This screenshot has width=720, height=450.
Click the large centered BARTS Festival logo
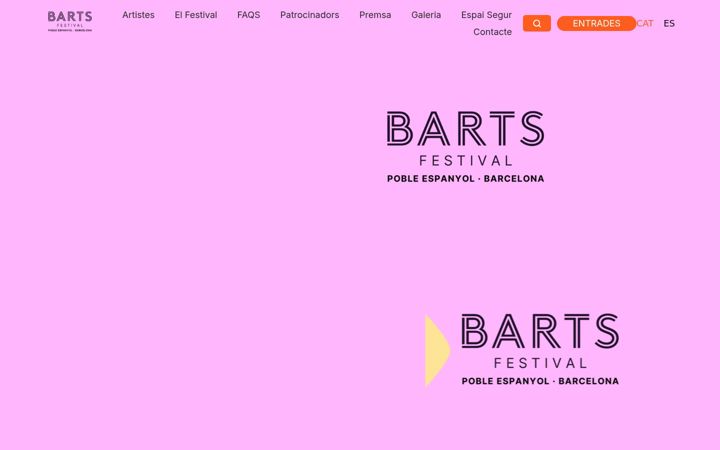(x=466, y=147)
